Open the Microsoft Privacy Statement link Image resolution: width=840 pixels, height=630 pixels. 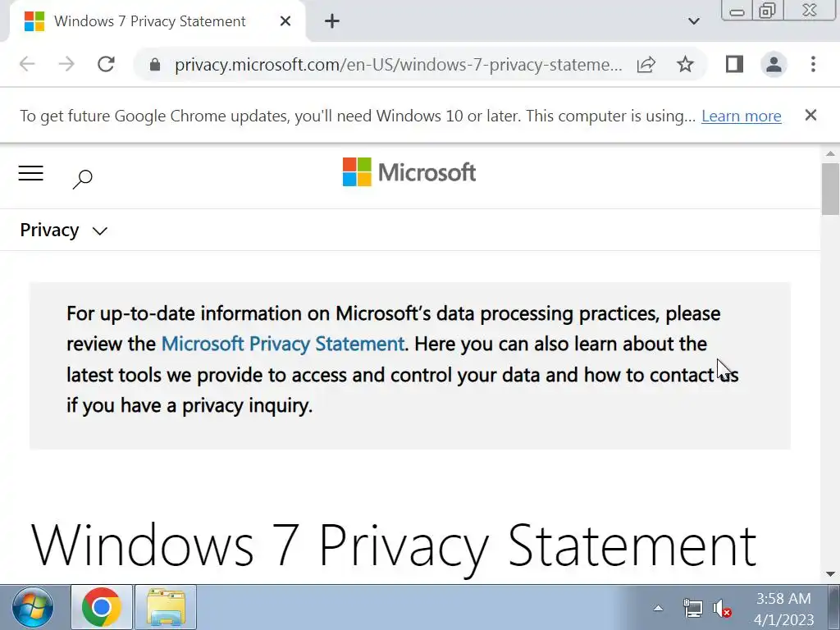[x=282, y=344]
